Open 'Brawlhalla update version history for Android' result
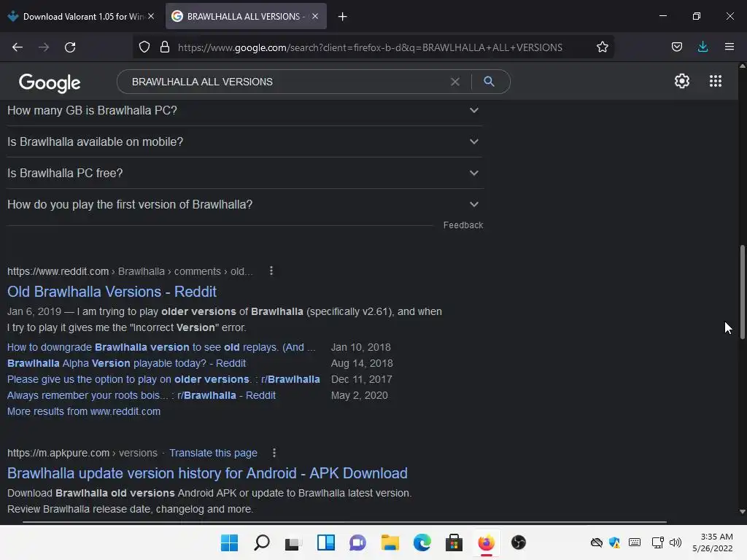747x560 pixels. tap(207, 473)
